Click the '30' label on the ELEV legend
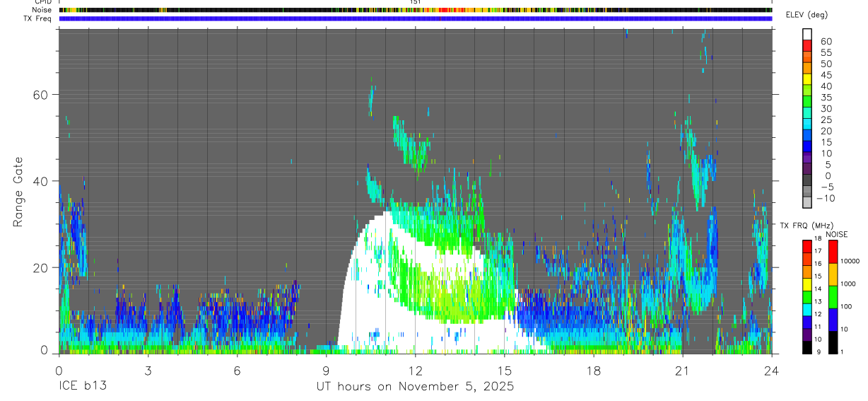 826,108
